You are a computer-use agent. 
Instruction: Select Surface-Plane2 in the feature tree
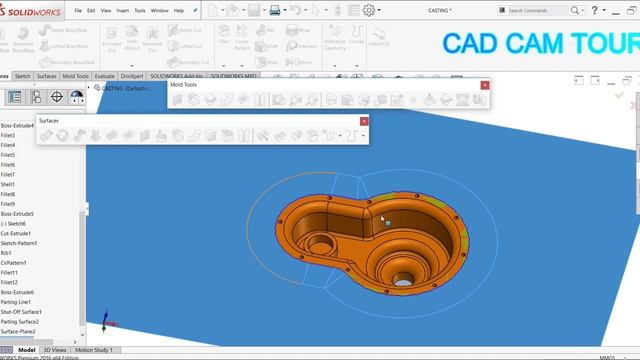coord(18,331)
